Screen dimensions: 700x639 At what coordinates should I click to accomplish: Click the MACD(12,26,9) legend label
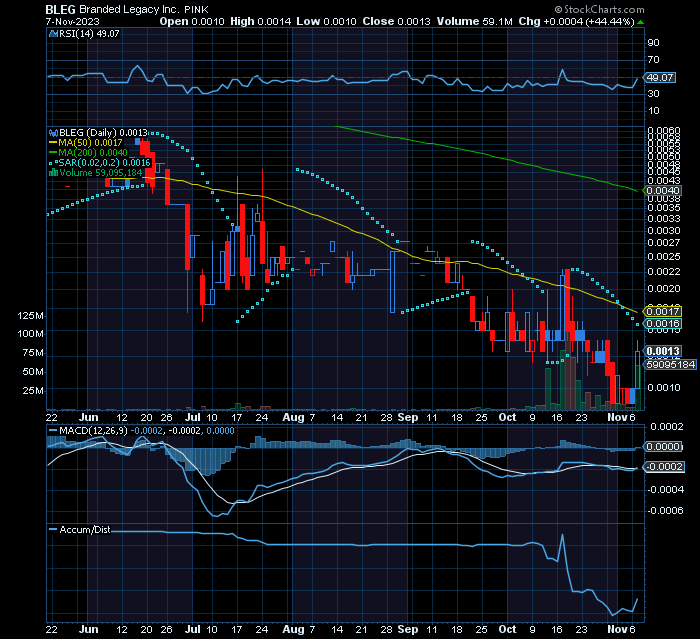click(x=93, y=431)
